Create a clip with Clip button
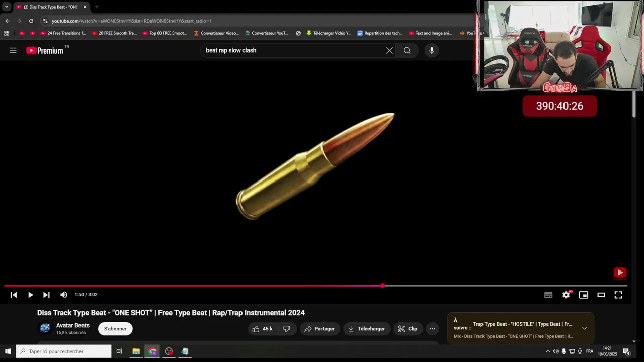Image resolution: width=644 pixels, height=362 pixels. [408, 329]
